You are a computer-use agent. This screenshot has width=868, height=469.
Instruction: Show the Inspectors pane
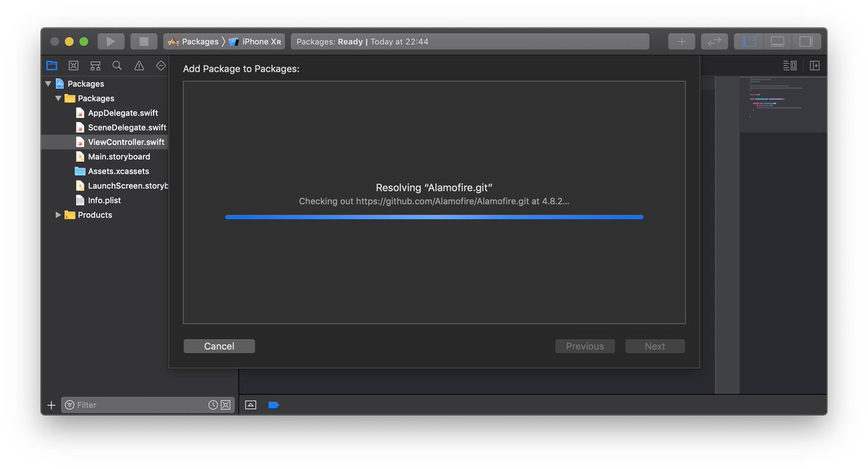[x=807, y=42]
